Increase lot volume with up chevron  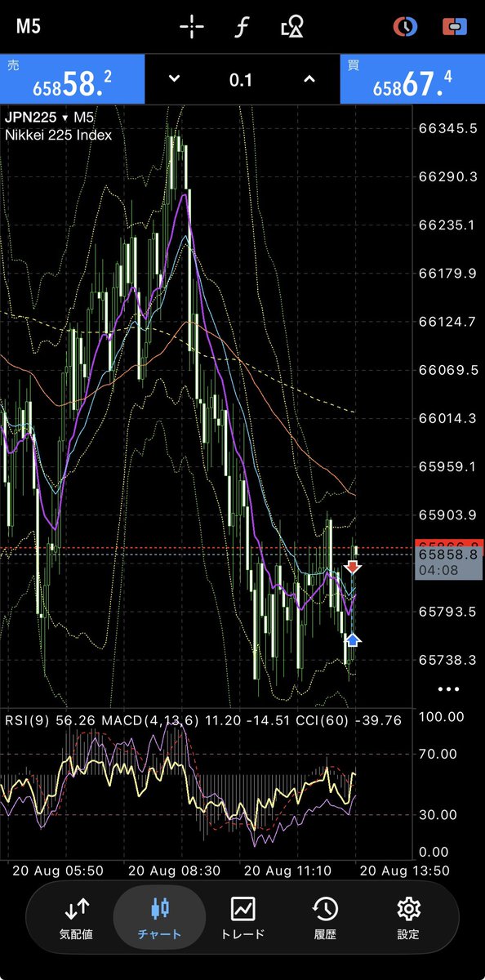(x=309, y=79)
